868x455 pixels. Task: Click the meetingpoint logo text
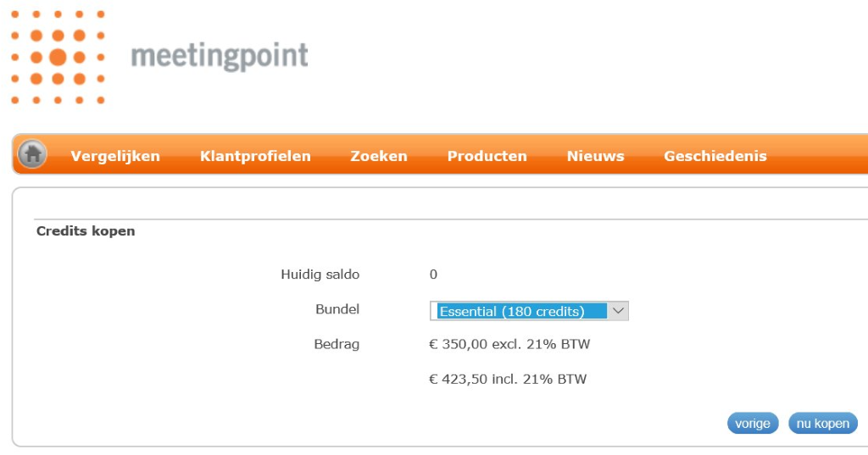pos(220,57)
